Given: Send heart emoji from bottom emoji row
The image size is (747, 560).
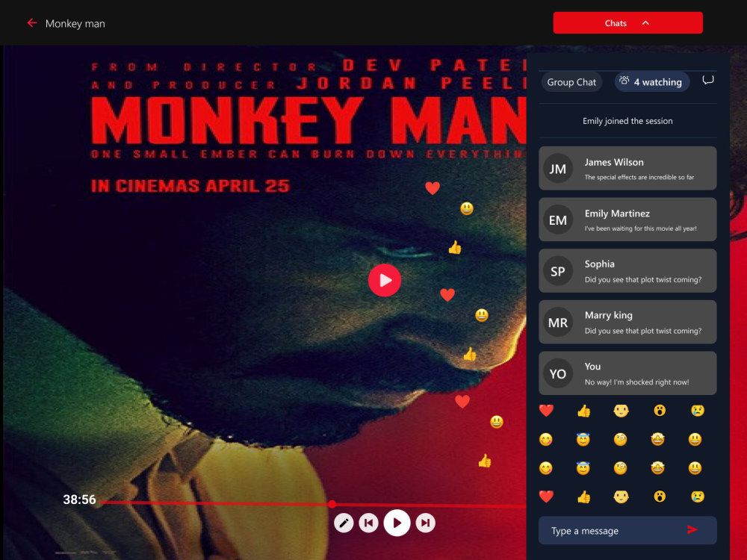Looking at the screenshot, I should (x=546, y=497).
